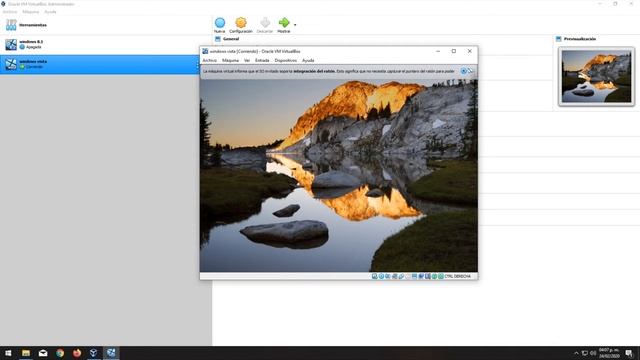The width and height of the screenshot is (640, 360).
Task: Collapse the General details section header
Action: pyautogui.click(x=231, y=39)
